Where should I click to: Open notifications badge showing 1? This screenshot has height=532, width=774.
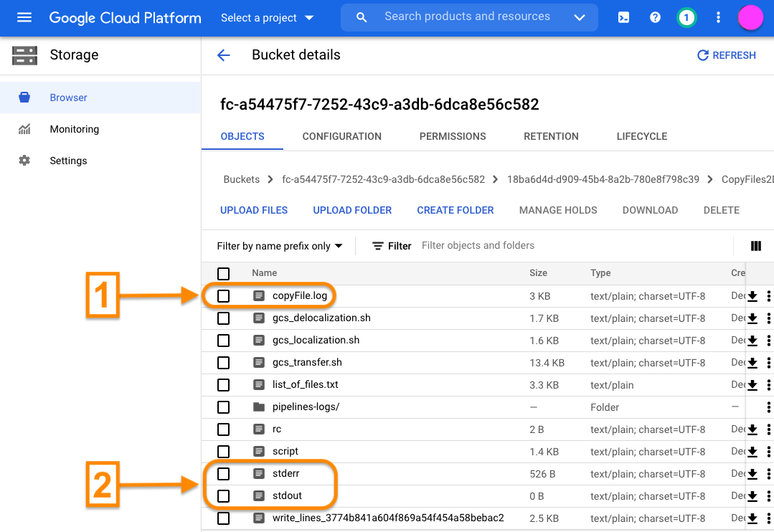(686, 18)
